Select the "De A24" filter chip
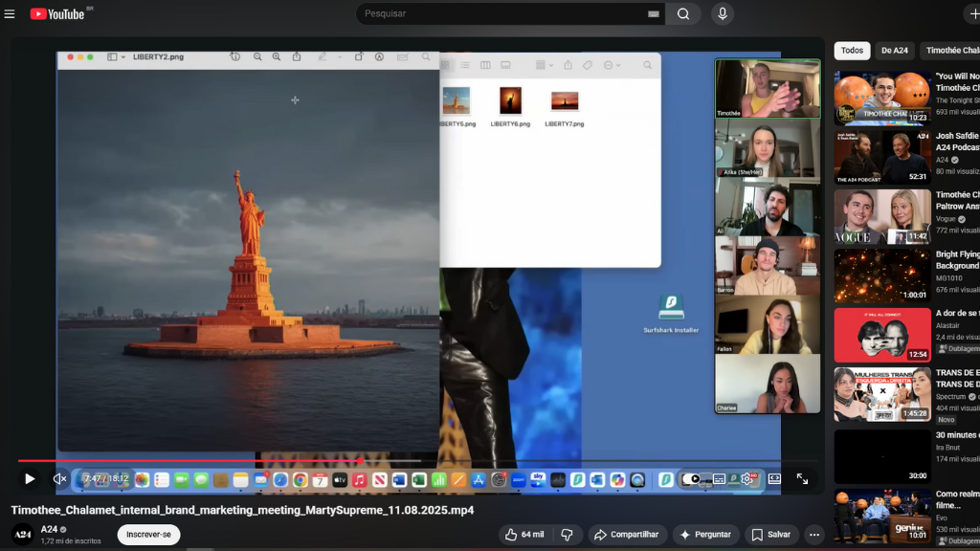Screen dimensions: 980x551 pyautogui.click(x=895, y=51)
